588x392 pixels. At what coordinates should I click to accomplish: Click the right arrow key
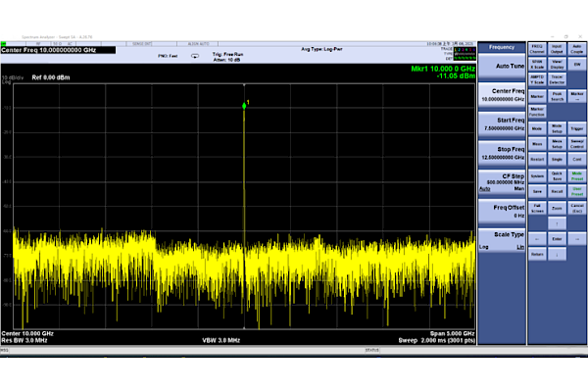click(x=577, y=238)
